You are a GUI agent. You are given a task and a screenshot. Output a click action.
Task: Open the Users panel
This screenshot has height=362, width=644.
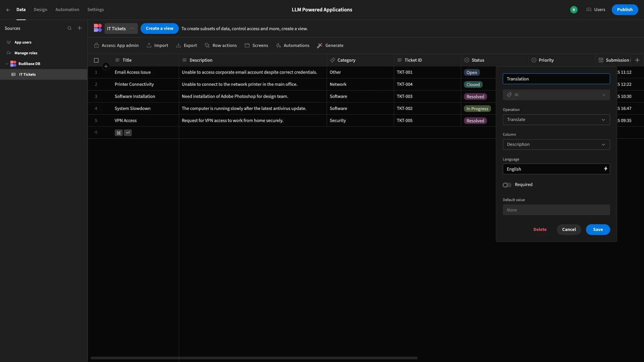[596, 10]
